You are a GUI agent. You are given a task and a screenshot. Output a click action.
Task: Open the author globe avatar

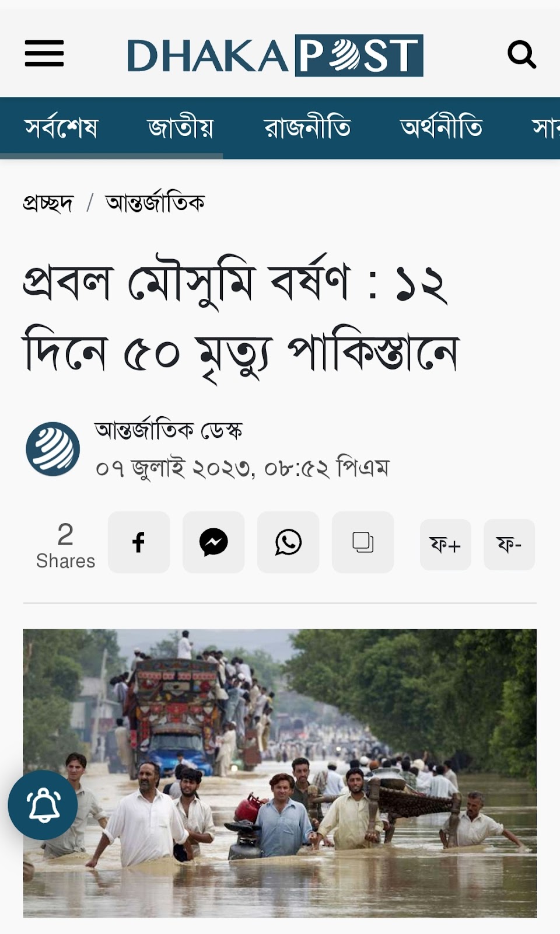click(x=52, y=449)
